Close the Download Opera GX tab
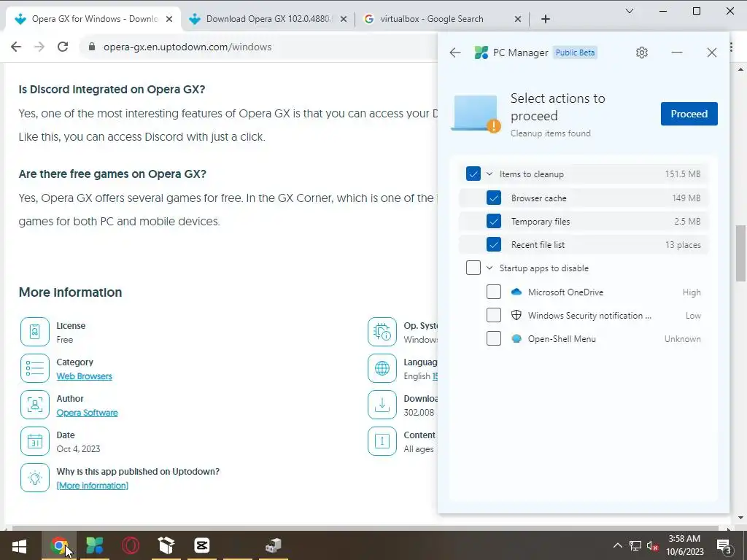747x560 pixels. [x=344, y=19]
